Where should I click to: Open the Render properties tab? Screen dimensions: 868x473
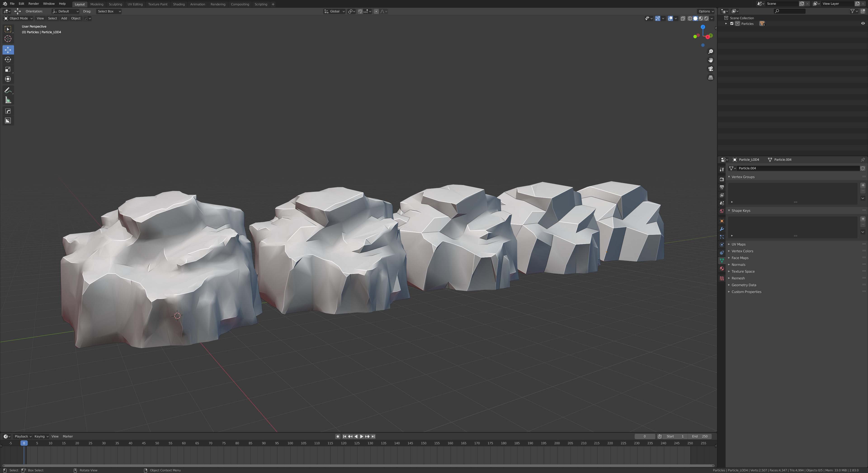(722, 179)
